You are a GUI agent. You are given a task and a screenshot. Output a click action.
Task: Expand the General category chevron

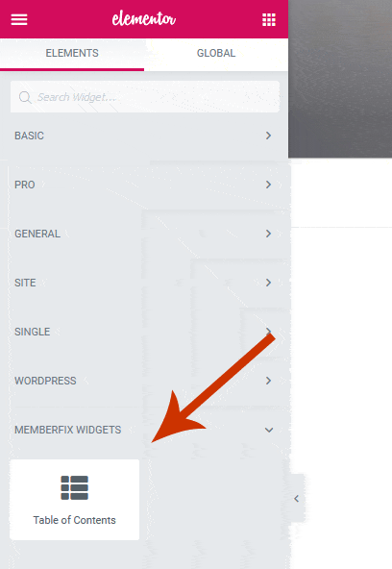click(268, 234)
